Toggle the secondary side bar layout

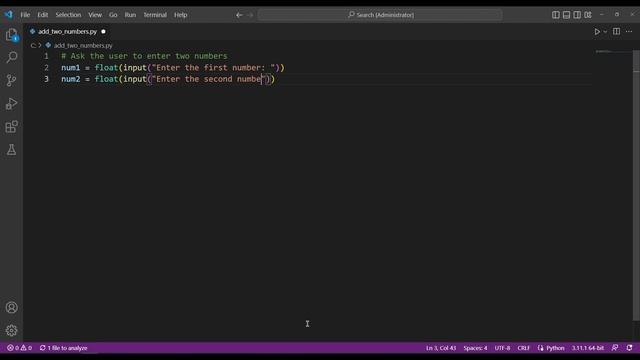[577, 15]
